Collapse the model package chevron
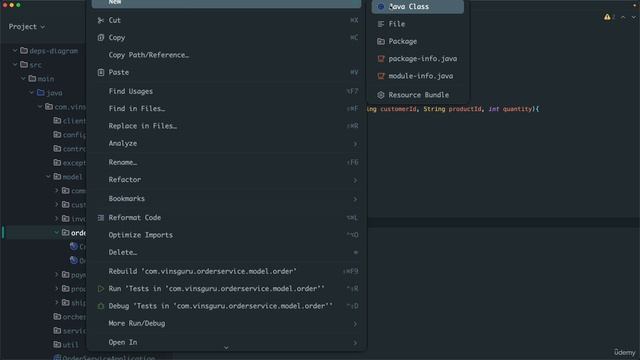 click(x=48, y=177)
